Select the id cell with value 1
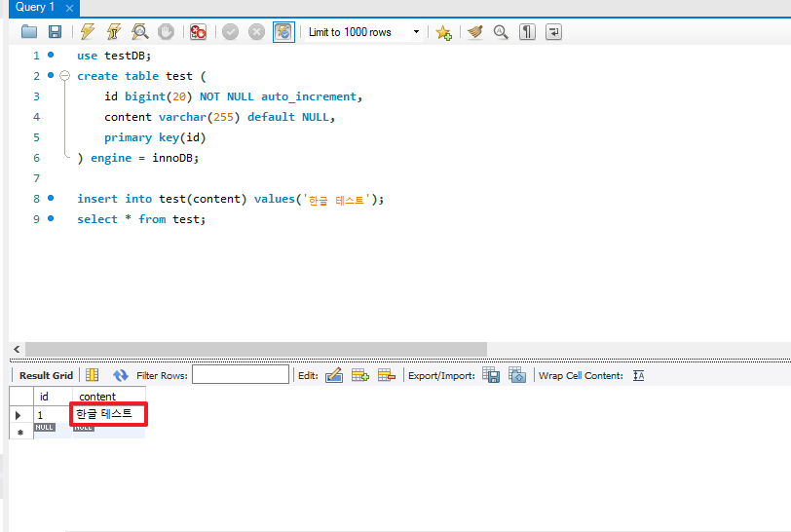Image resolution: width=791 pixels, height=532 pixels. (53, 415)
